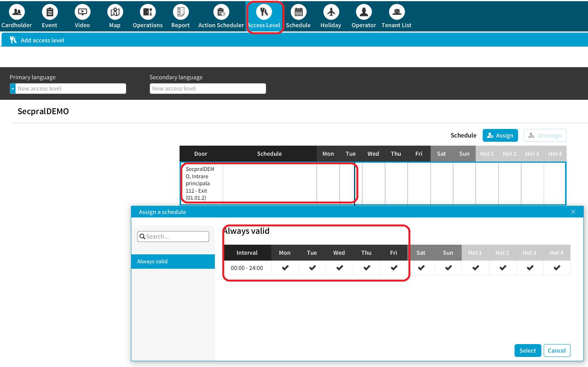The width and height of the screenshot is (588, 367).
Task: Open the Cardholder section icon
Action: (x=17, y=12)
